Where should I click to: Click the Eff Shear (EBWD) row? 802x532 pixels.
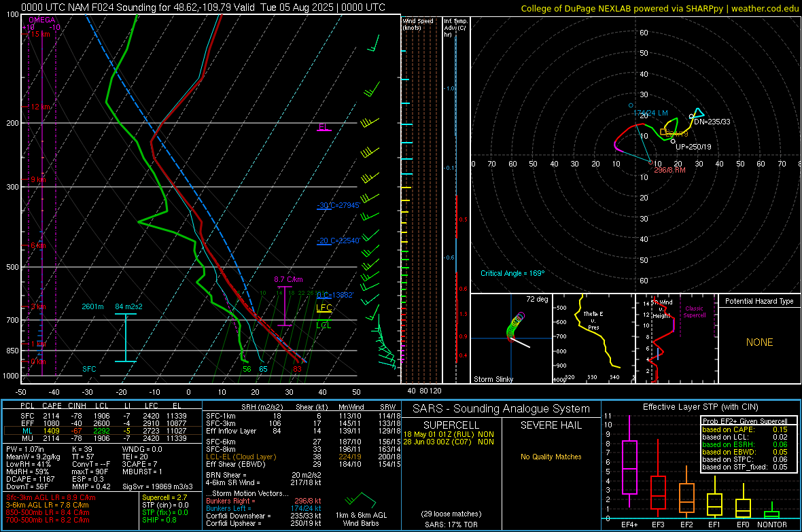pyautogui.click(x=302, y=465)
